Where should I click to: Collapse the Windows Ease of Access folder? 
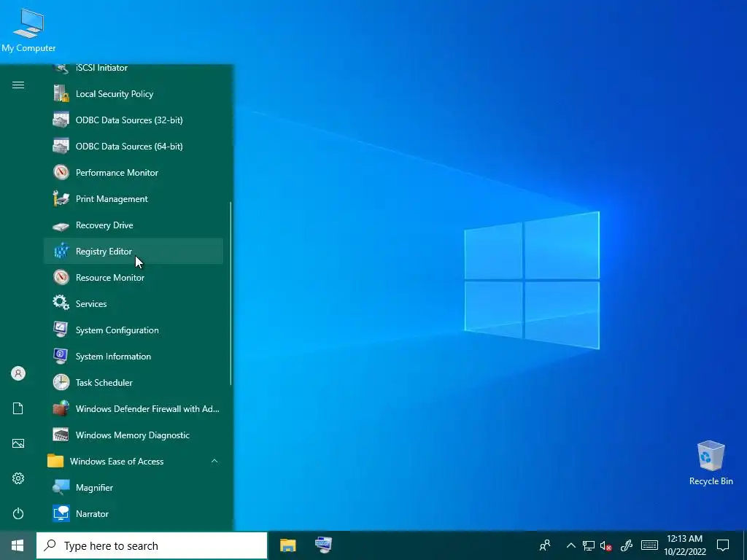tap(214, 461)
